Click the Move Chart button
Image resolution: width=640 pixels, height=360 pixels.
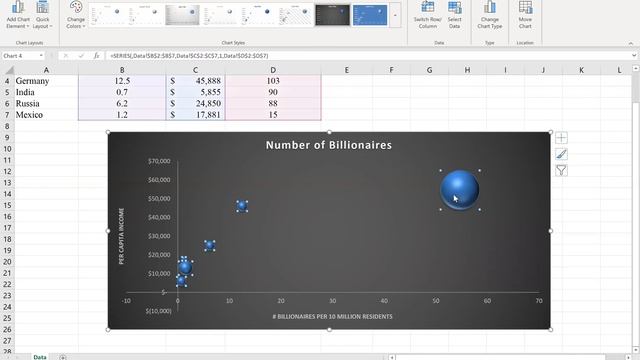click(x=525, y=15)
